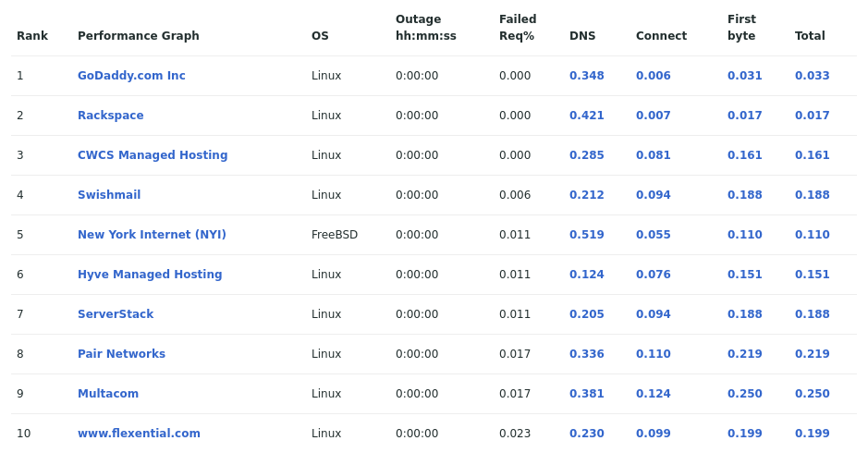Click Pair Networks First byte value 0.219
This screenshot has height=453, width=868.
[744, 354]
